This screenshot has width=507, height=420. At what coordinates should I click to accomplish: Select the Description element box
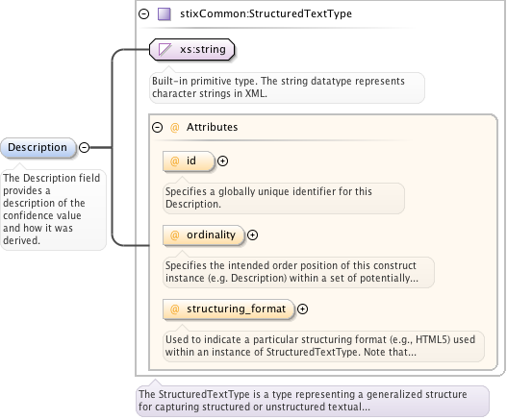tap(38, 148)
